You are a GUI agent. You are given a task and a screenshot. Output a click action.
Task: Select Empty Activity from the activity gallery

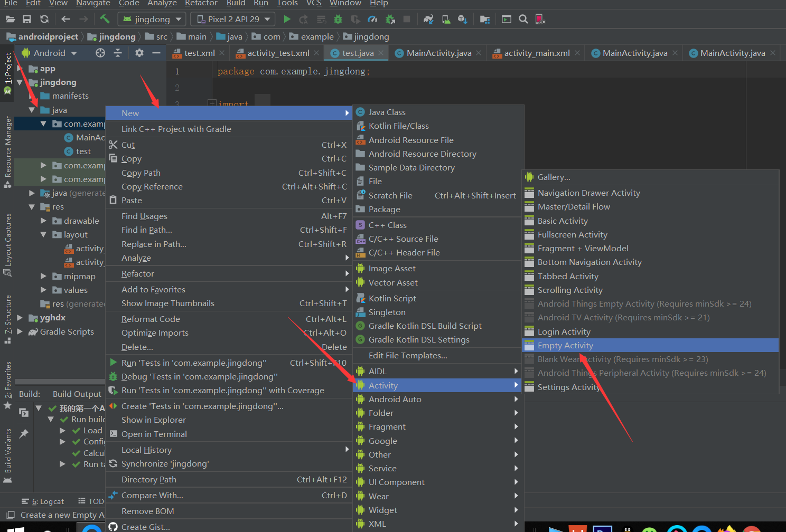pos(565,345)
